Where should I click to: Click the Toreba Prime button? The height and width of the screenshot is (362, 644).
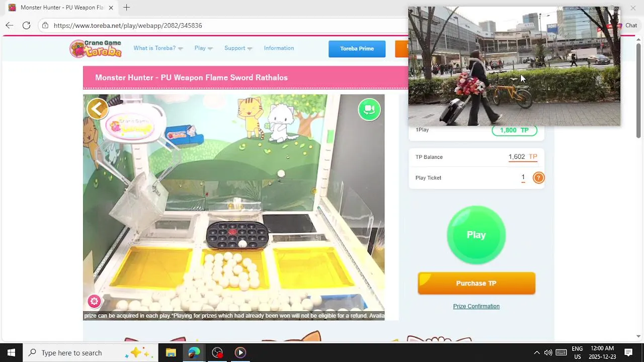(357, 49)
